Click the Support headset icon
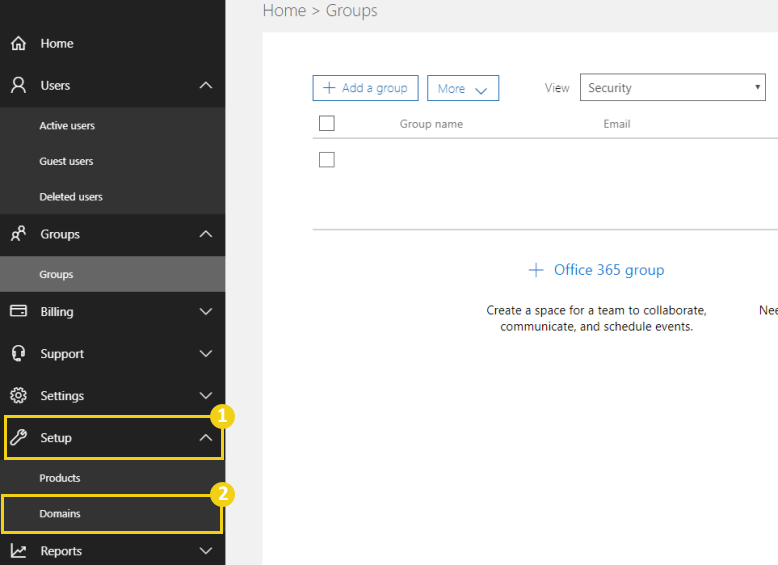 tap(18, 354)
